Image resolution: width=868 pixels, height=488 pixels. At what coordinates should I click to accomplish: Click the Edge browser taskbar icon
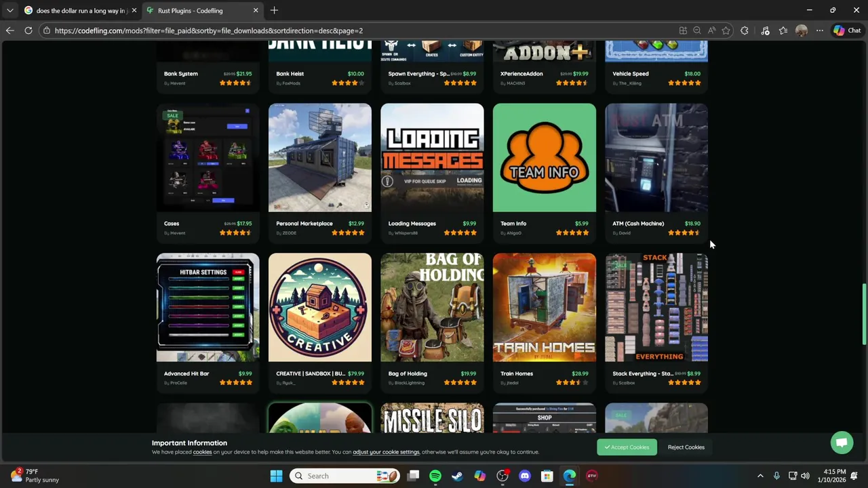[x=569, y=476]
